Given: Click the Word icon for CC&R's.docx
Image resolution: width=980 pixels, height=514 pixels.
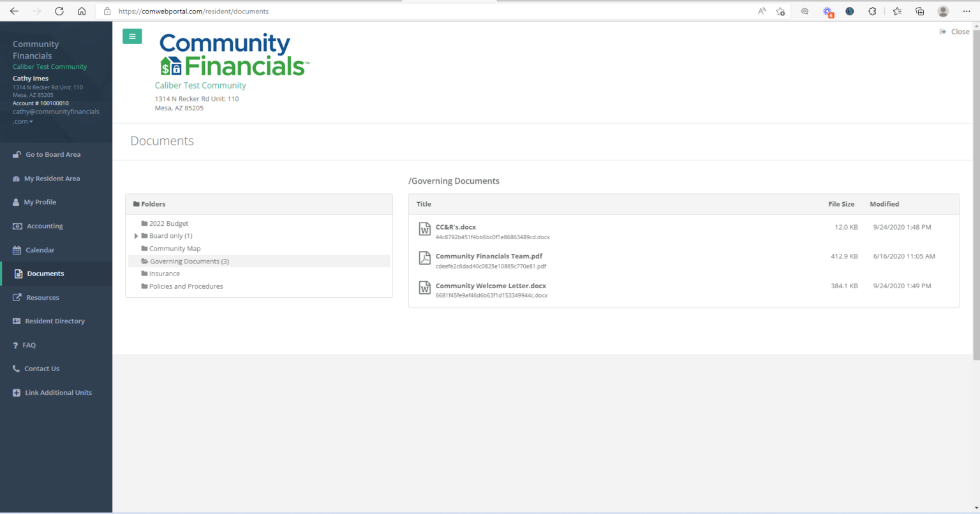Looking at the screenshot, I should 424,229.
